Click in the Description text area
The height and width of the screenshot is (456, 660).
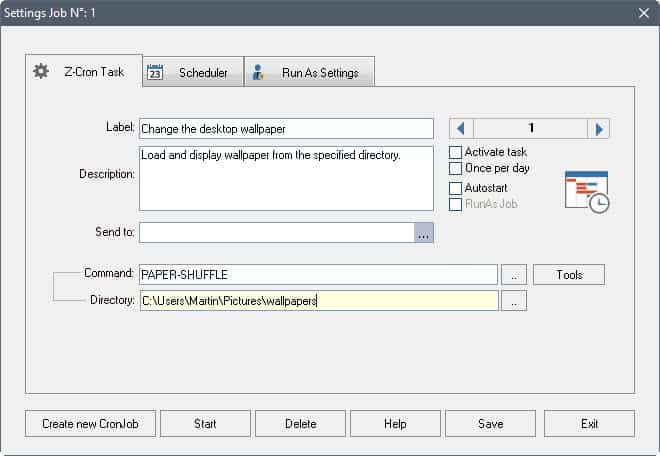pos(286,178)
